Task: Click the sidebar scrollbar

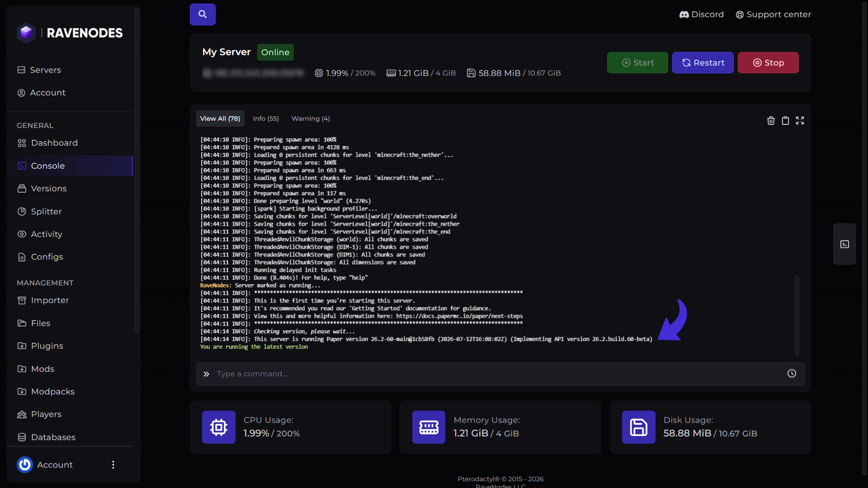Action: tap(137, 172)
